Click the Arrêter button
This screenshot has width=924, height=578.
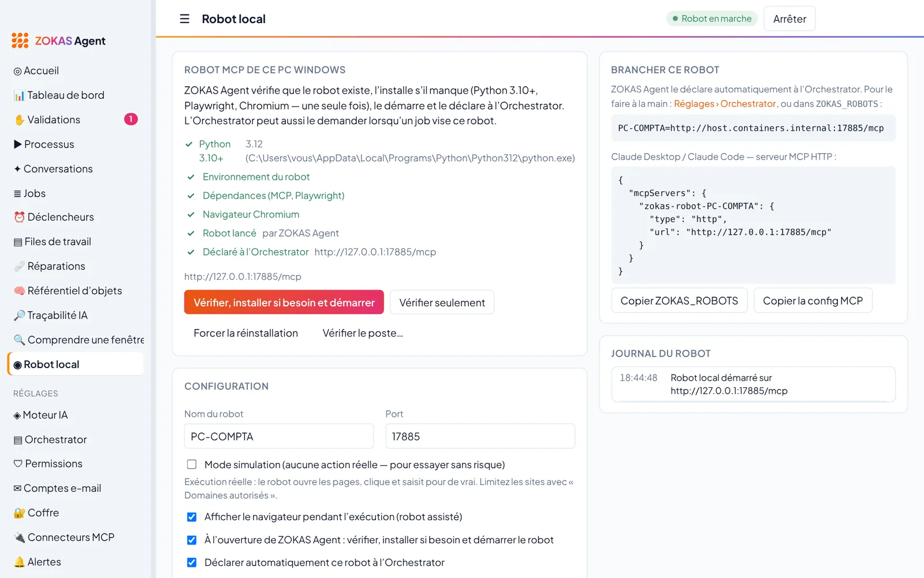pyautogui.click(x=789, y=18)
